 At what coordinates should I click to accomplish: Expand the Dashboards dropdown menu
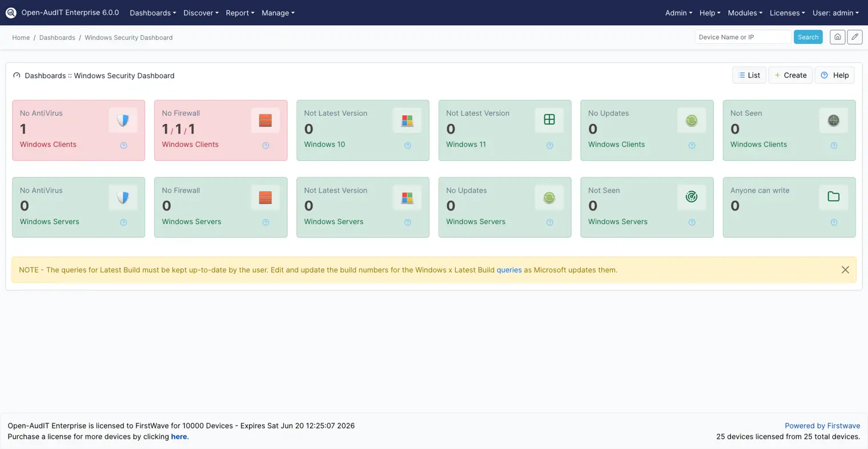[152, 13]
